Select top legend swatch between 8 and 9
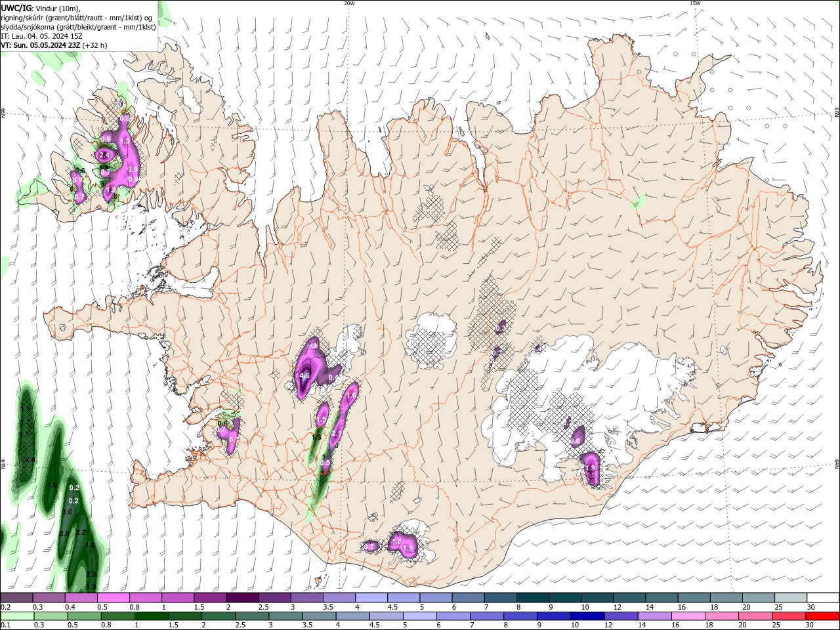Viewport: 840px width, 630px height. [532, 598]
